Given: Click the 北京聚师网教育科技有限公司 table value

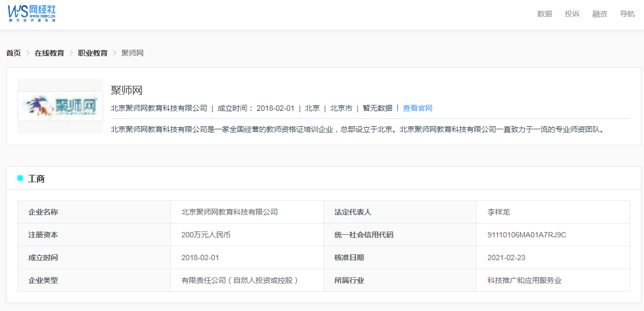Looking at the screenshot, I should pyautogui.click(x=230, y=212).
